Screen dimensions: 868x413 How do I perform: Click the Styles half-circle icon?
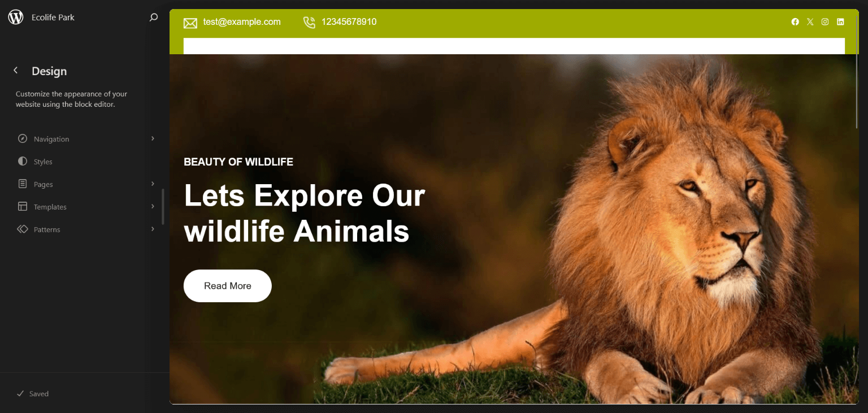pos(23,162)
